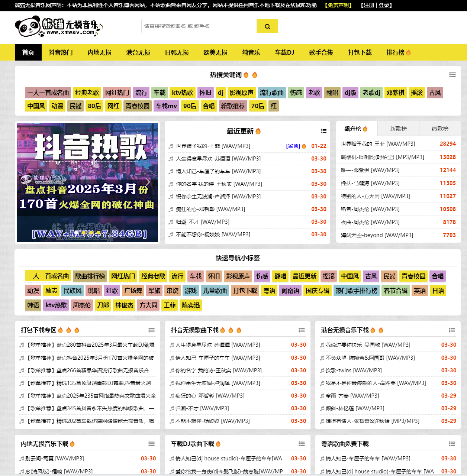467x476 pixels.
Task: Click music note icon beside 世界赠予我的-王菲
Action: click(171, 146)
